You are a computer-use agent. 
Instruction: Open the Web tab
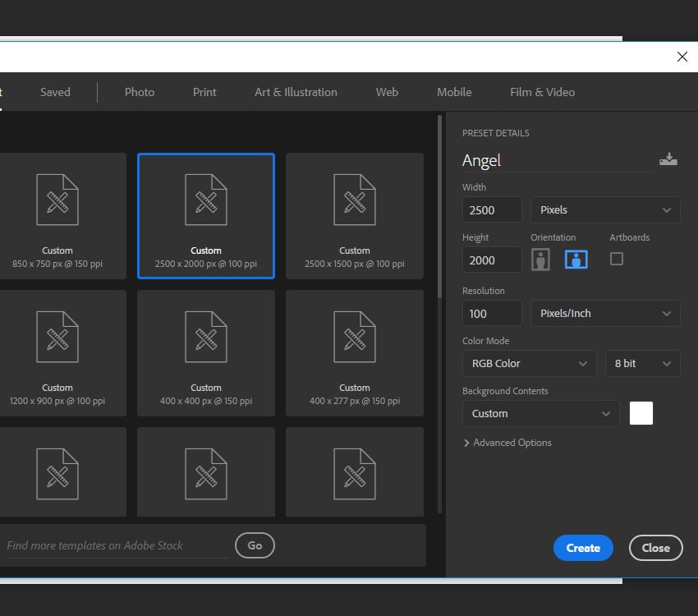(387, 92)
